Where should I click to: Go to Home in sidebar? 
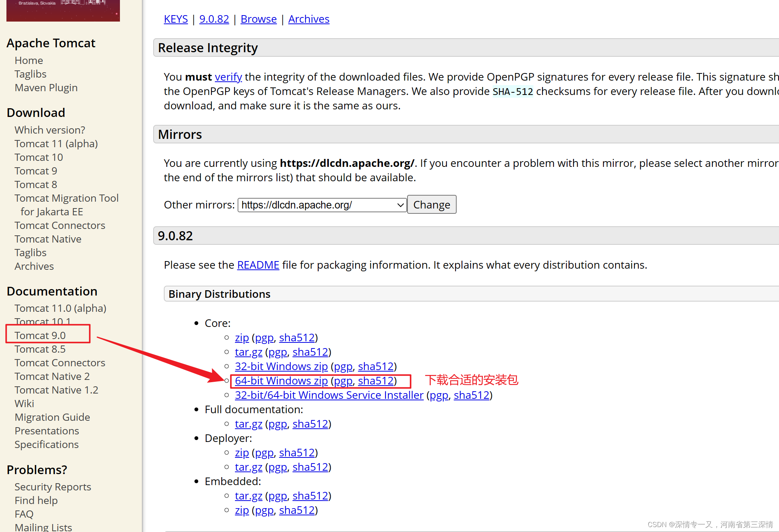29,60
